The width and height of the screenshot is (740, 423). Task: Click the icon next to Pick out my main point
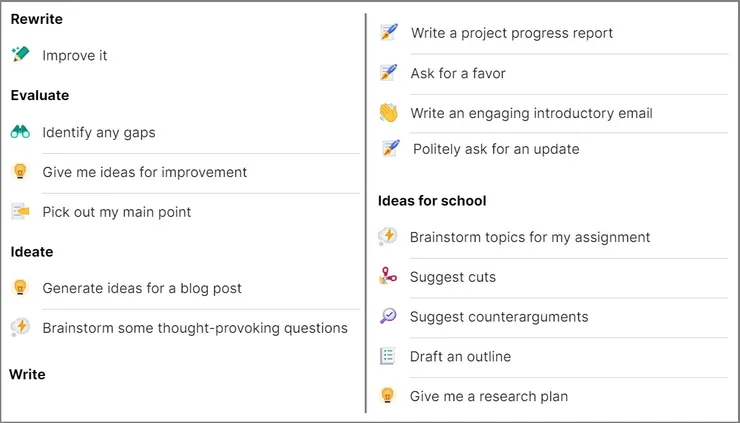[x=20, y=212]
